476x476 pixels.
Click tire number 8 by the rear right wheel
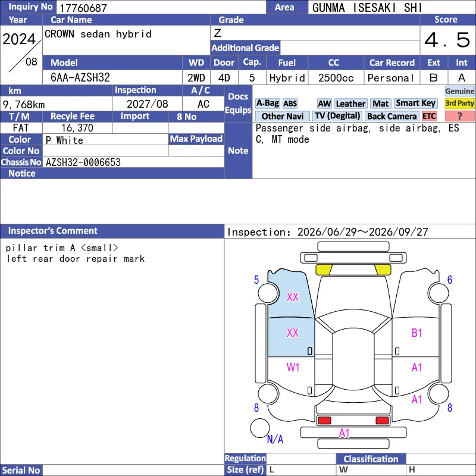(450, 408)
